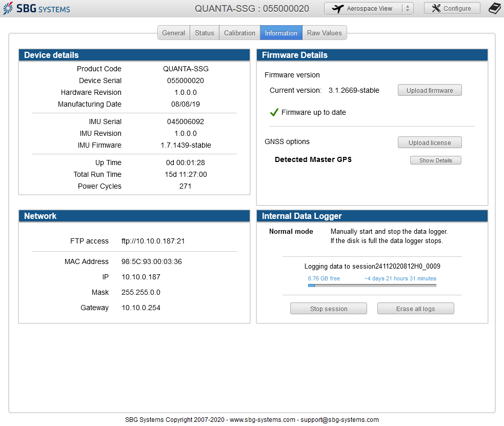Click the Product Code value QUANTA-SSG
This screenshot has width=504, height=426.
pos(186,69)
